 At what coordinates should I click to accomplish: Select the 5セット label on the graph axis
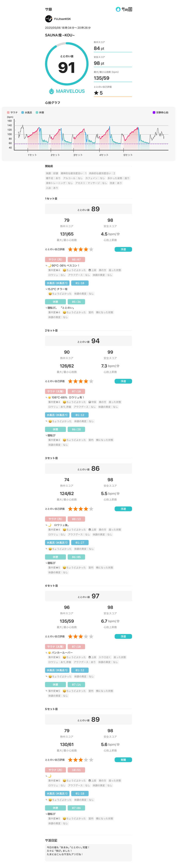(128, 155)
